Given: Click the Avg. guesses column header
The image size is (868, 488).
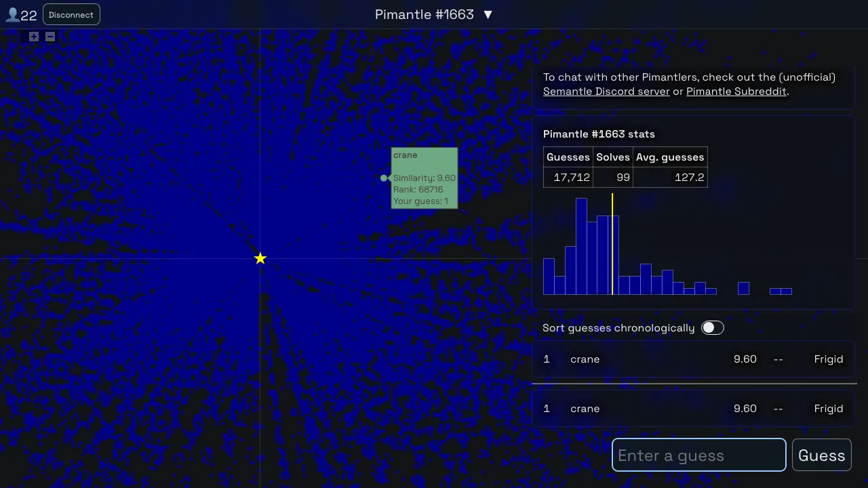Looking at the screenshot, I should point(670,157).
